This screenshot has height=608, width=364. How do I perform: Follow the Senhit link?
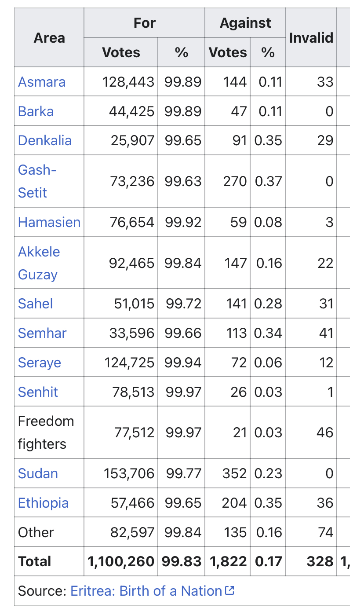38,392
